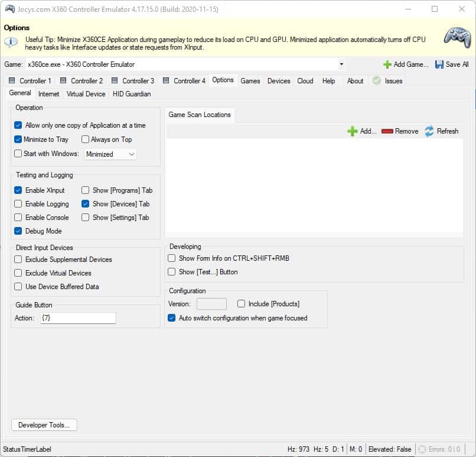Image resolution: width=476 pixels, height=457 pixels.
Task: Click the Controller 2 tab status square icon
Action: click(x=63, y=80)
